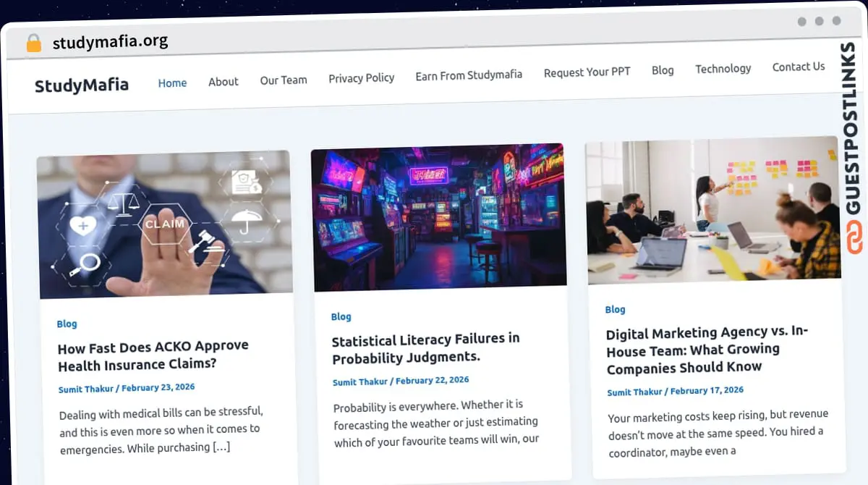
Task: Click Blog category above ACKO article
Action: tap(67, 324)
